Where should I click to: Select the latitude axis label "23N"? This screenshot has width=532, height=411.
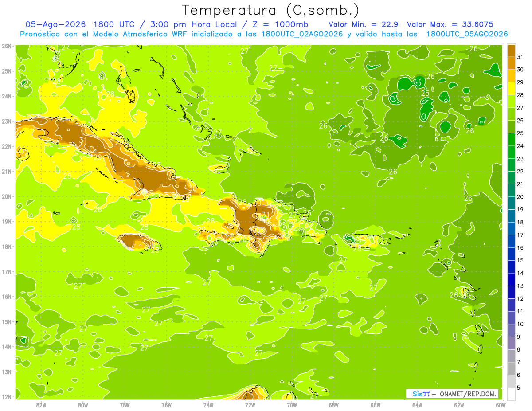tap(7, 121)
